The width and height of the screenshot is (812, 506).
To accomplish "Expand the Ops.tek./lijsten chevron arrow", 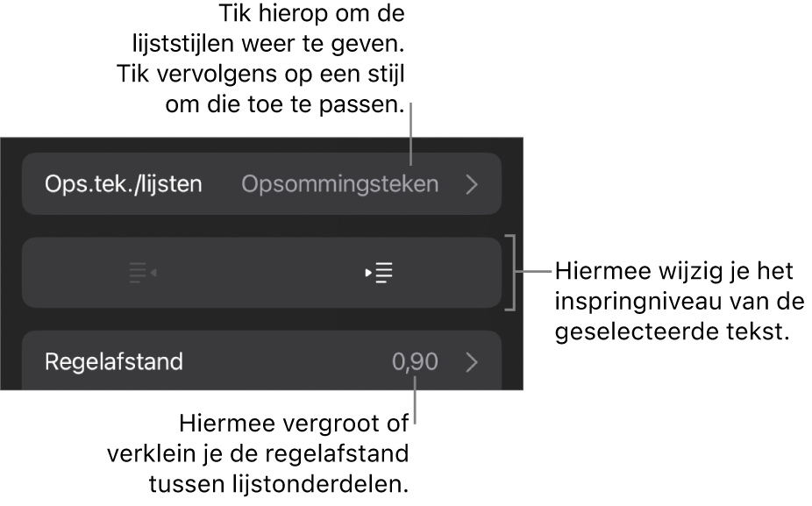I will [x=472, y=185].
